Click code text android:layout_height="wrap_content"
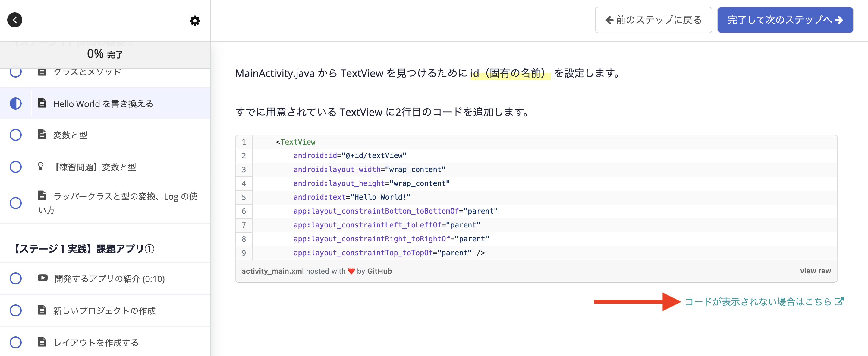 (372, 183)
